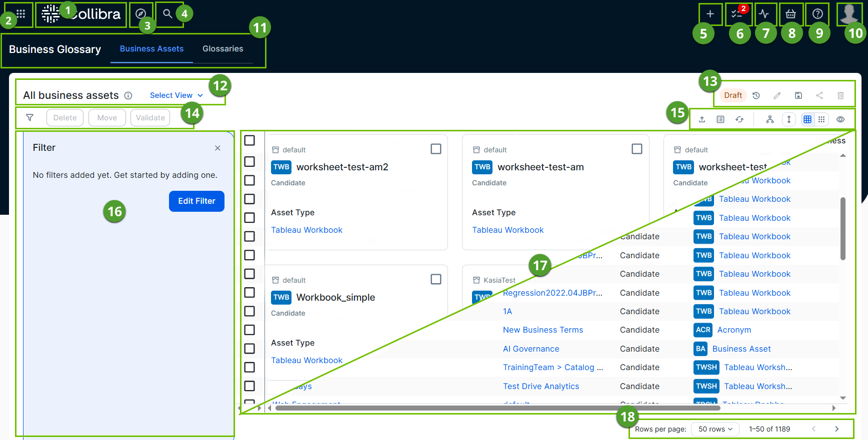
Task: Click the Edit Filter button
Action: (196, 201)
